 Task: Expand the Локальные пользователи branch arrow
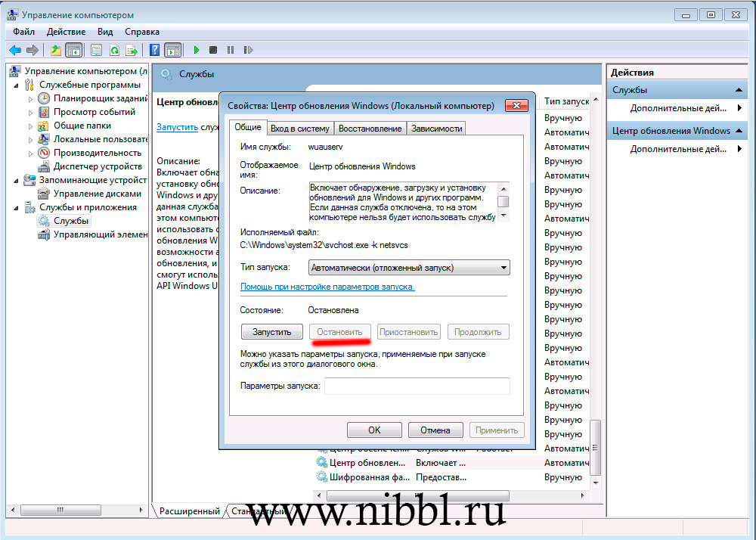click(30, 139)
